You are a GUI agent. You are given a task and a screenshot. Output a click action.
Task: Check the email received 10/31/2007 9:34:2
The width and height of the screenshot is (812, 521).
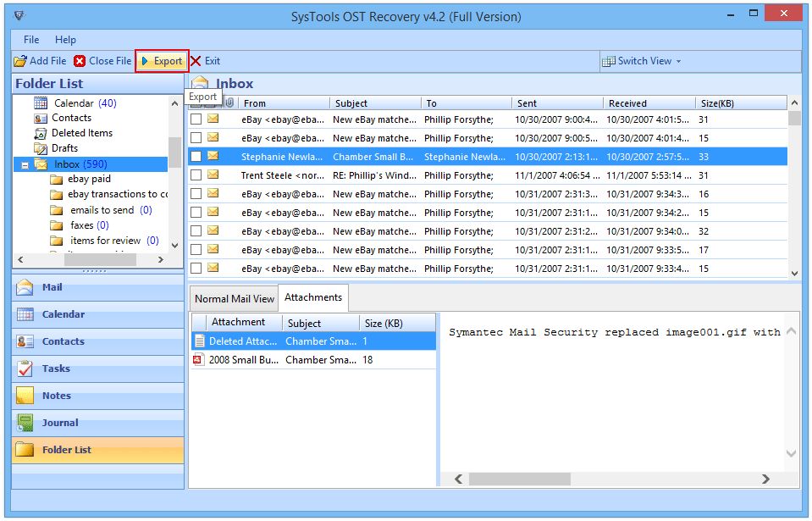196,213
